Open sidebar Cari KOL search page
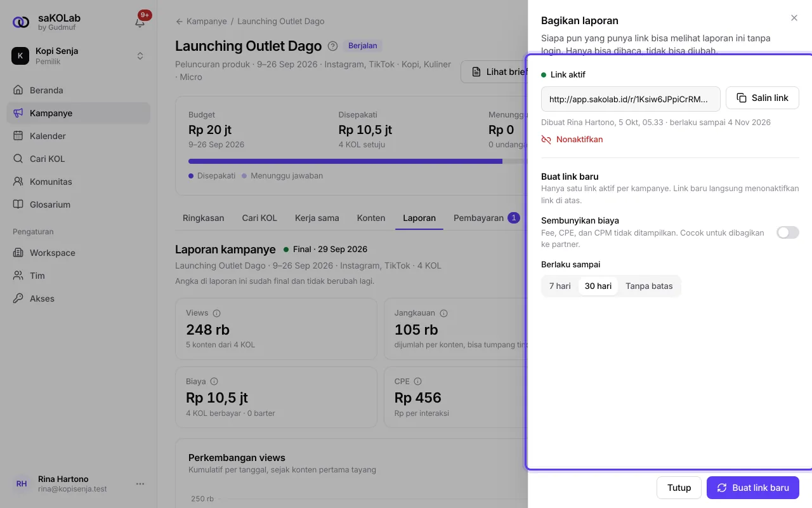This screenshot has width=812, height=508. click(79, 159)
